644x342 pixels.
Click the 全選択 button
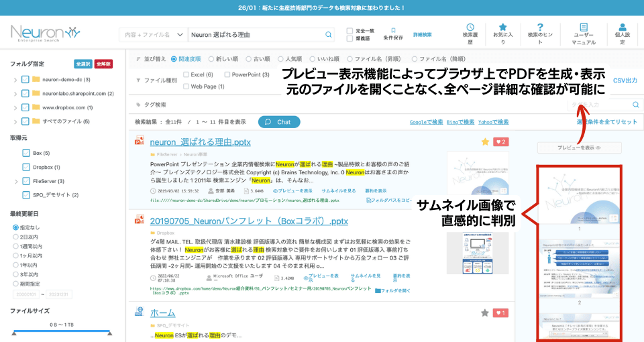(x=83, y=64)
